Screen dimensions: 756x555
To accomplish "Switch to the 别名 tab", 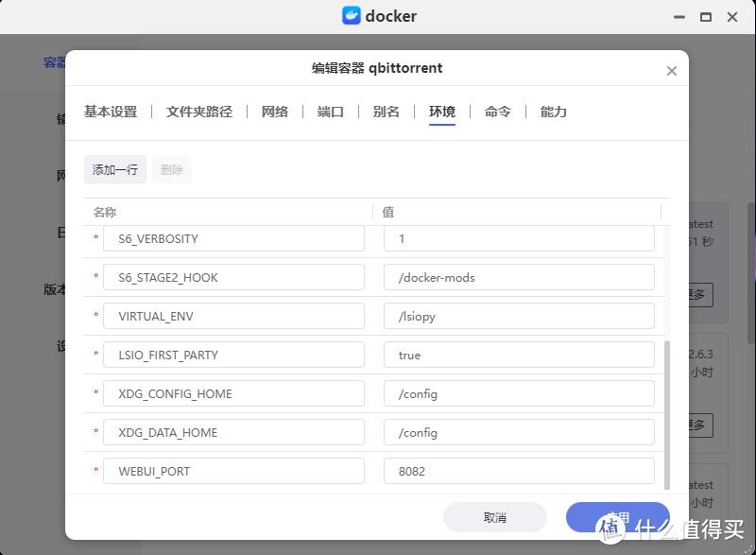I will [385, 111].
